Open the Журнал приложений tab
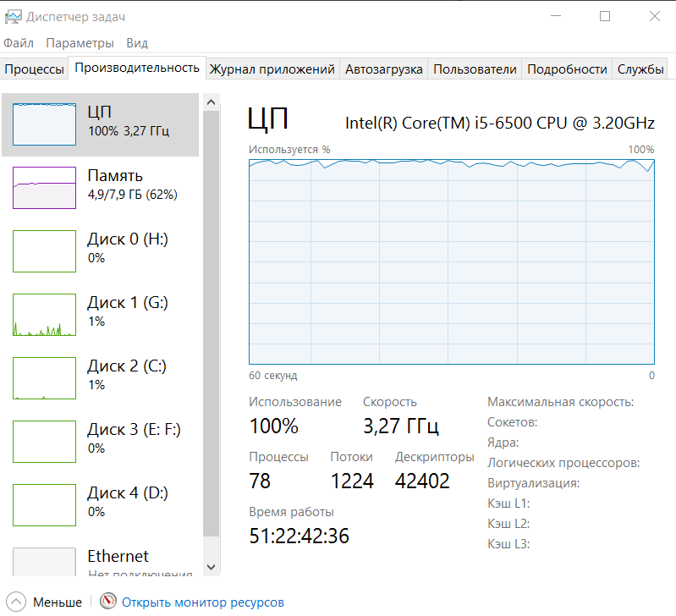 pos(272,69)
